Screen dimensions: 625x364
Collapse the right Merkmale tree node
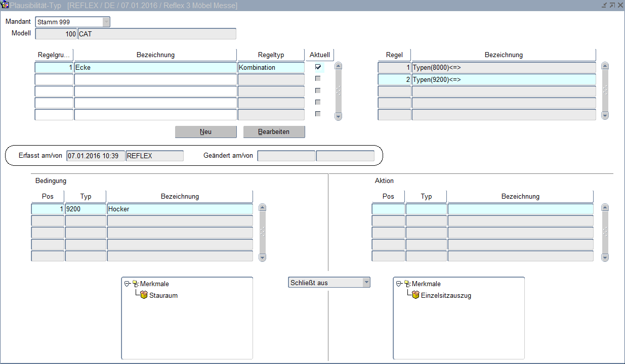pyautogui.click(x=399, y=284)
